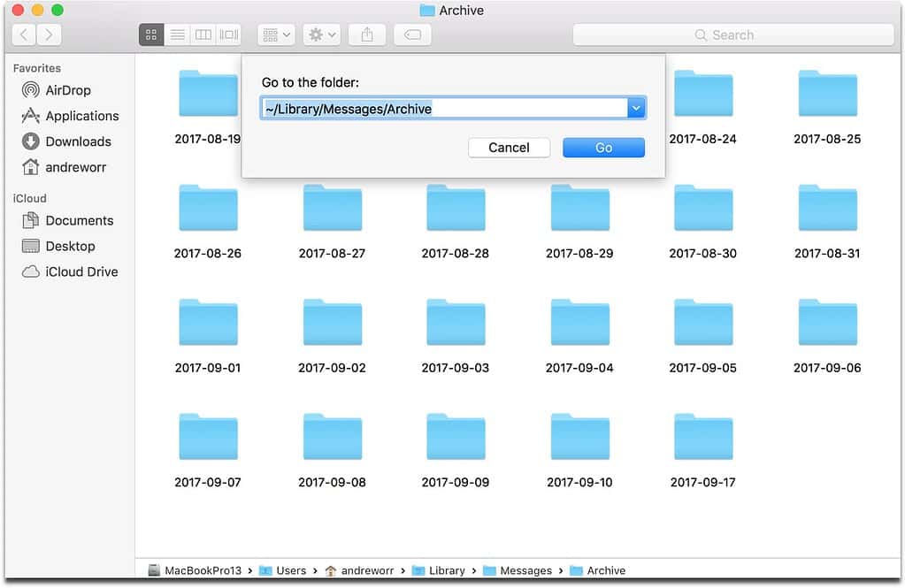
Task: Click Users in the path bar
Action: click(283, 570)
